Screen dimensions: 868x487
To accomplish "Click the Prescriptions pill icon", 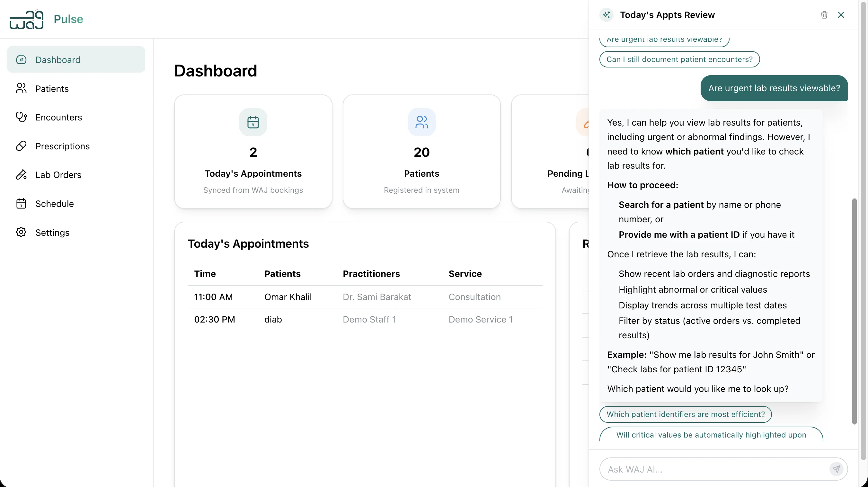I will (x=21, y=146).
